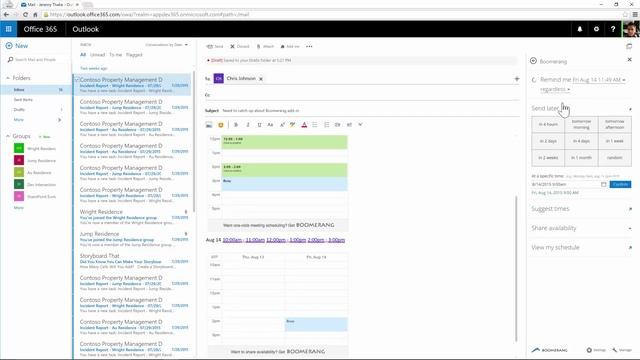640x360 pixels.
Task: Toggle the Remind me option
Action: tap(534, 80)
